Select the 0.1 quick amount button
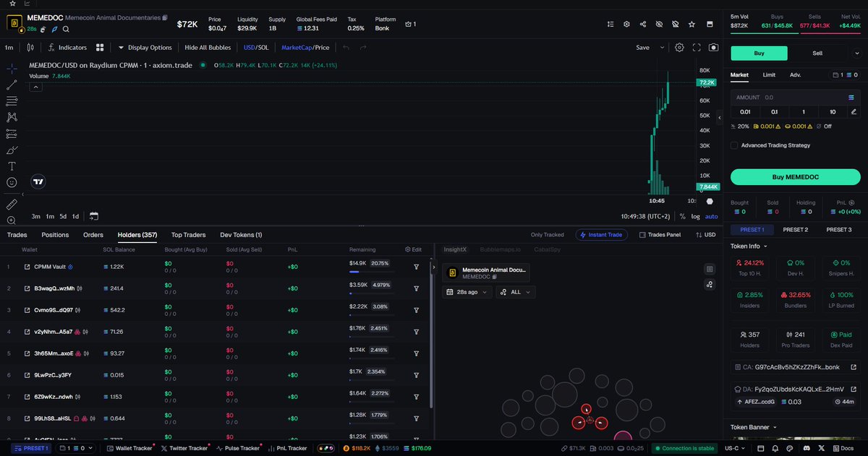This screenshot has height=456, width=868. pos(774,112)
